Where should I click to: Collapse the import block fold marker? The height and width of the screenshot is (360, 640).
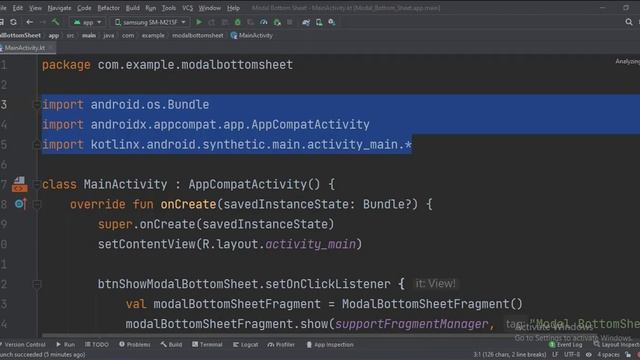[37, 105]
